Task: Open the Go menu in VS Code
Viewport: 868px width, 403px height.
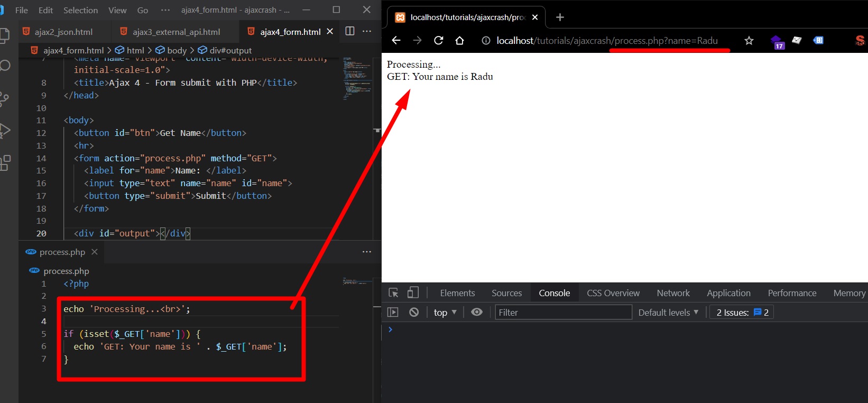Action: coord(143,10)
